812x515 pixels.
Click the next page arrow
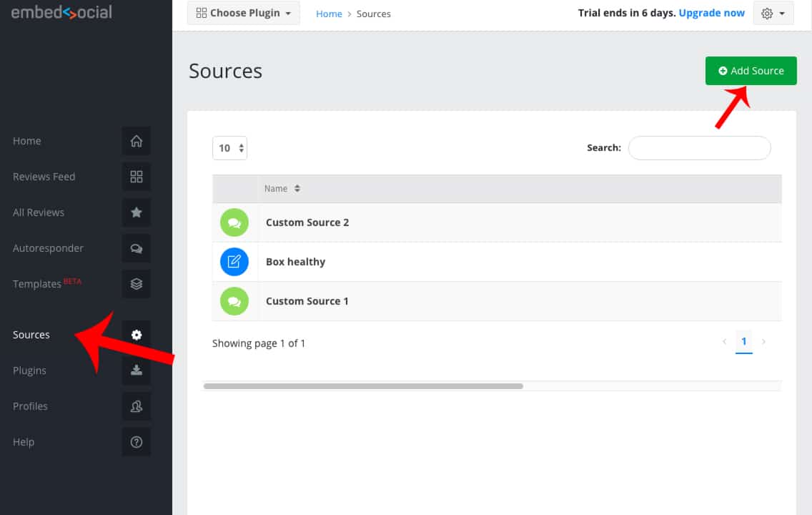[x=763, y=341]
